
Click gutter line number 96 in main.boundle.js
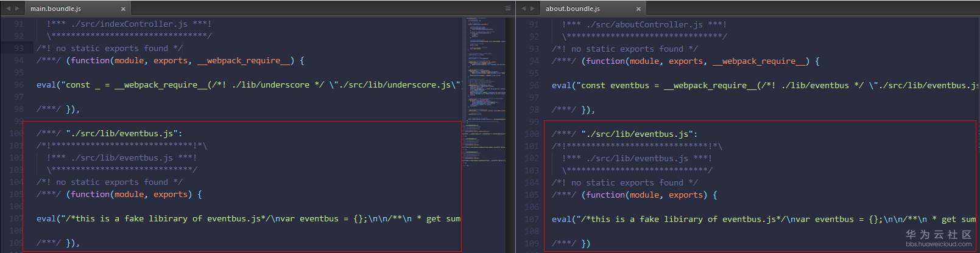point(19,85)
